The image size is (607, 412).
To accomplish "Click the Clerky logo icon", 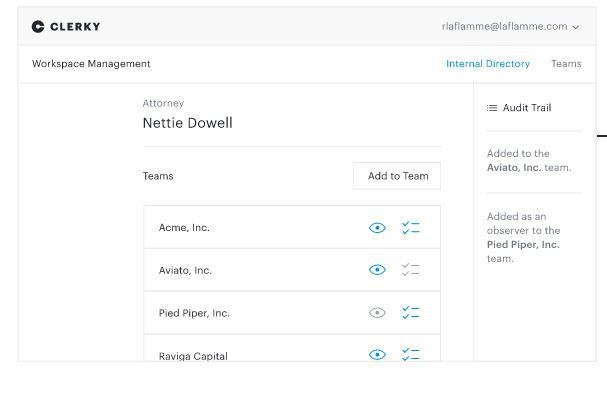I will pyautogui.click(x=38, y=27).
